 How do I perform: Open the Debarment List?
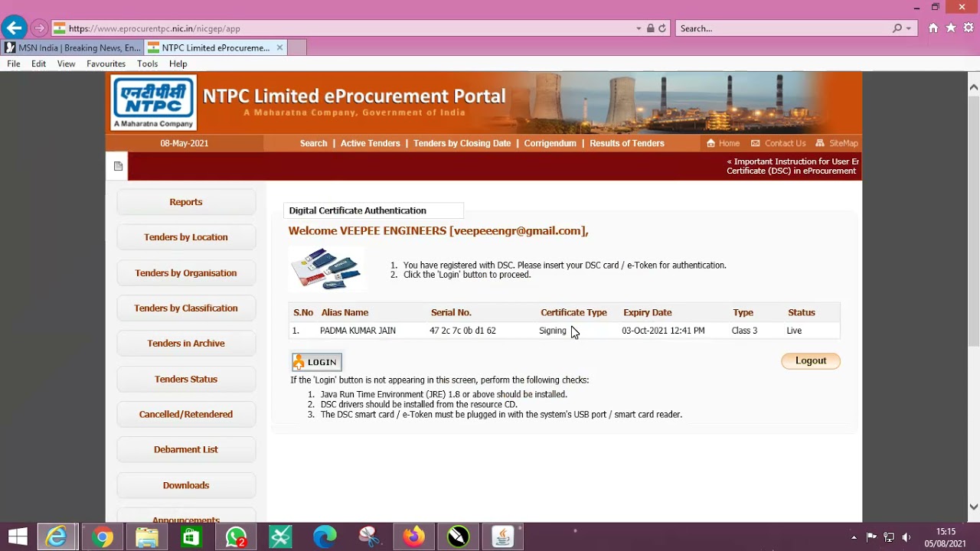point(186,449)
